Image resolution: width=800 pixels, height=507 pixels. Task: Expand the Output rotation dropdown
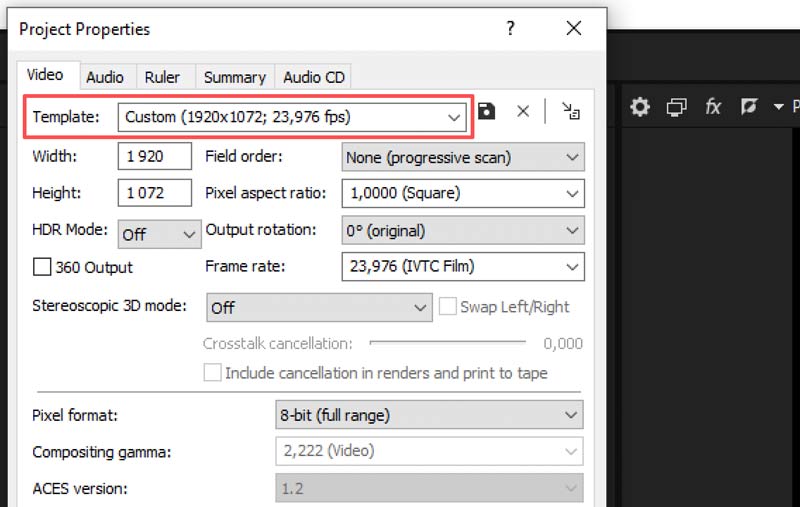click(463, 231)
